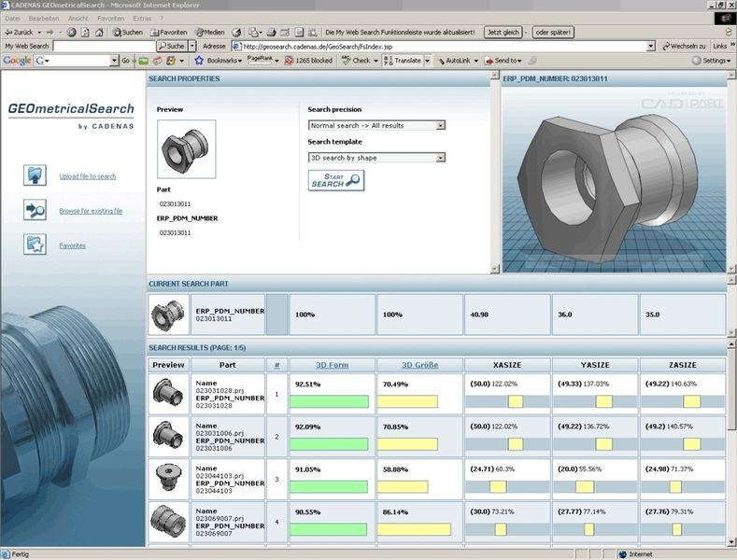Screen dimensions: 737x560
Task: Open the Datei menu
Action: (13, 19)
